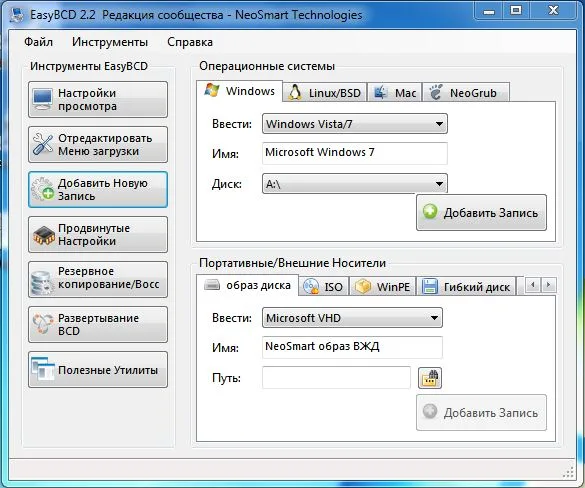This screenshot has height=488, width=585.
Task: Click green Добавить Запись button for OS
Action: (x=481, y=213)
